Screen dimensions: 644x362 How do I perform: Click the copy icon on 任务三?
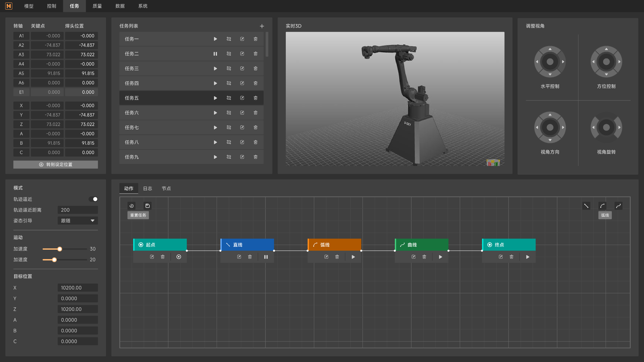pyautogui.click(x=229, y=69)
